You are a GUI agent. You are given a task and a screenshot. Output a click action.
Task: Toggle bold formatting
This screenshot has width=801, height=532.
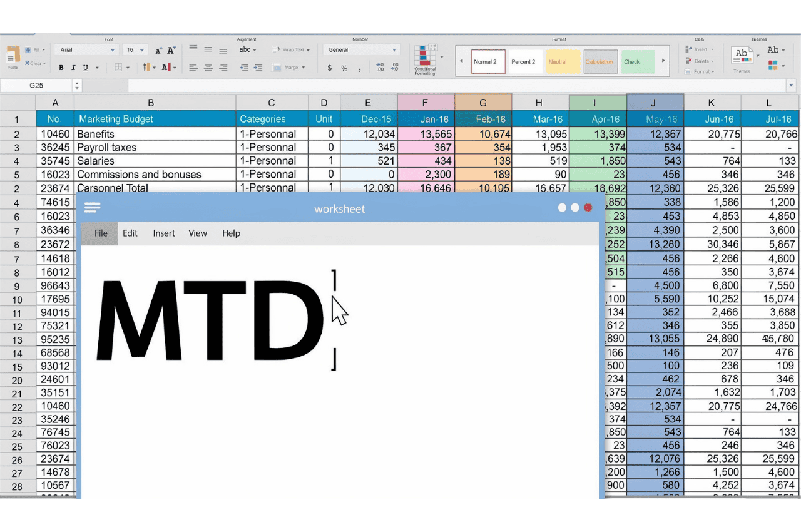coord(61,68)
